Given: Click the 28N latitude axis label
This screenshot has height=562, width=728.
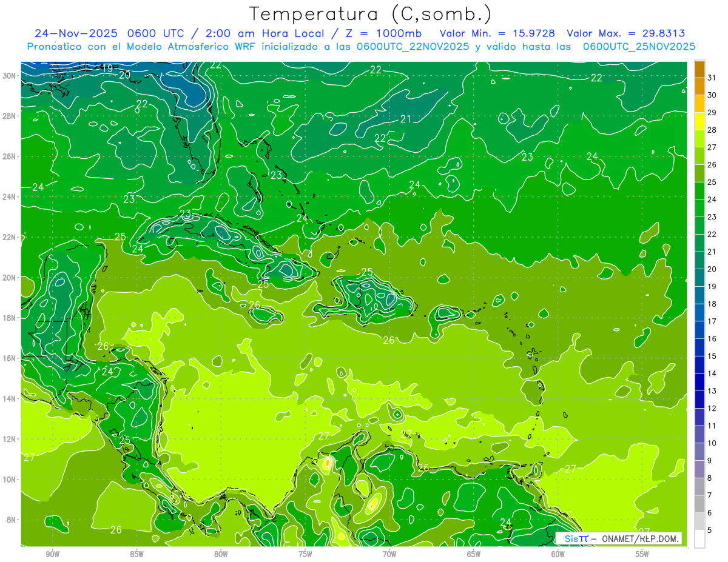Looking at the screenshot, I should point(10,116).
